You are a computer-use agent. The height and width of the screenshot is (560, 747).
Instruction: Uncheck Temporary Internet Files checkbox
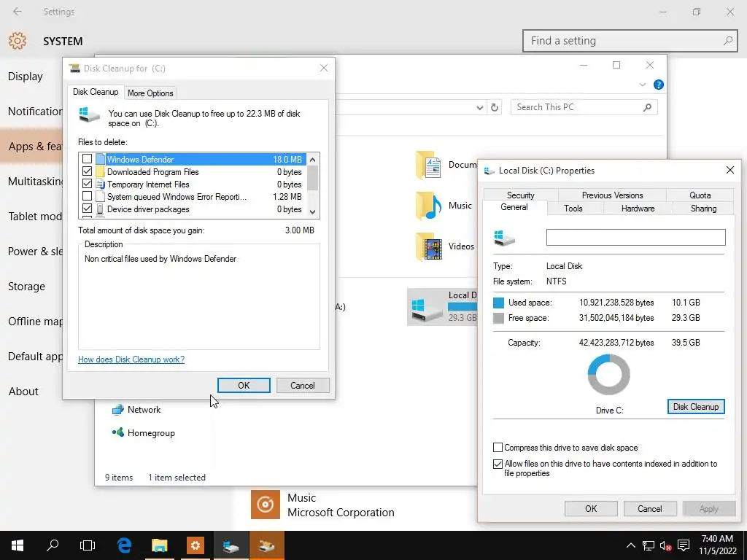pos(88,184)
